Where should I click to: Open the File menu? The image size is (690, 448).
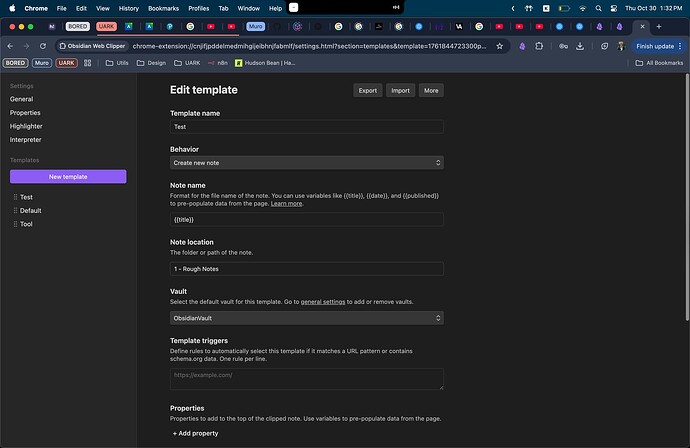coord(62,8)
